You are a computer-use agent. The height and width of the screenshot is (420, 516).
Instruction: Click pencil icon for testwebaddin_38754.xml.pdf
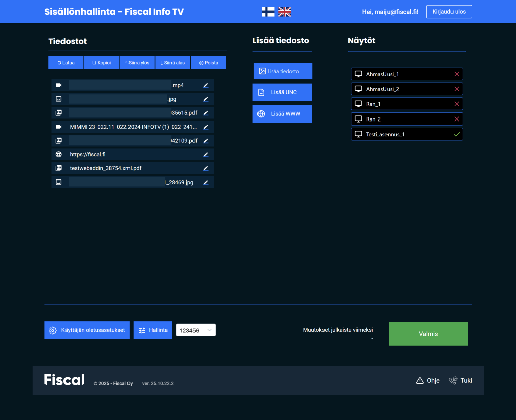[206, 168]
